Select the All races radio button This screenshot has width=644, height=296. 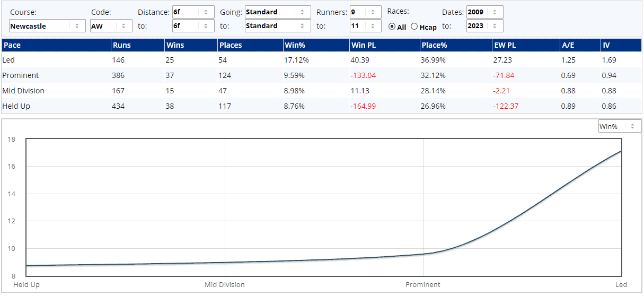[x=392, y=27]
